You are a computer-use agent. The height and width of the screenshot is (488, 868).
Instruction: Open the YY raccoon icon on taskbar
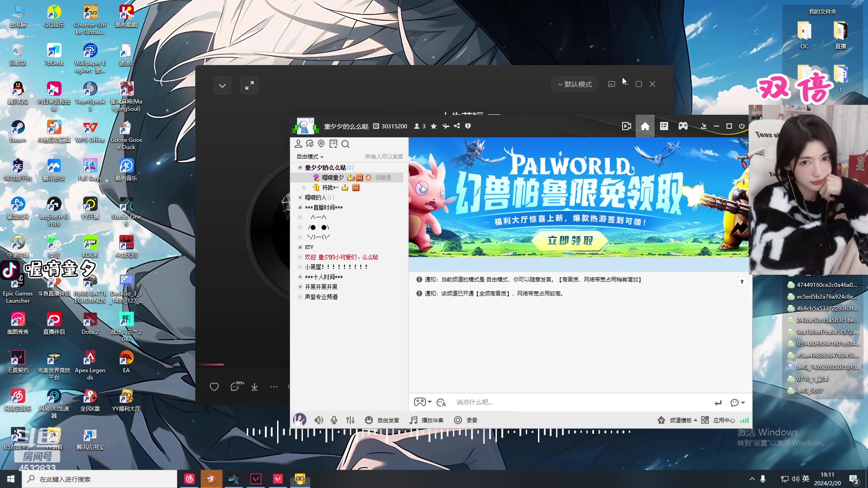(x=300, y=479)
